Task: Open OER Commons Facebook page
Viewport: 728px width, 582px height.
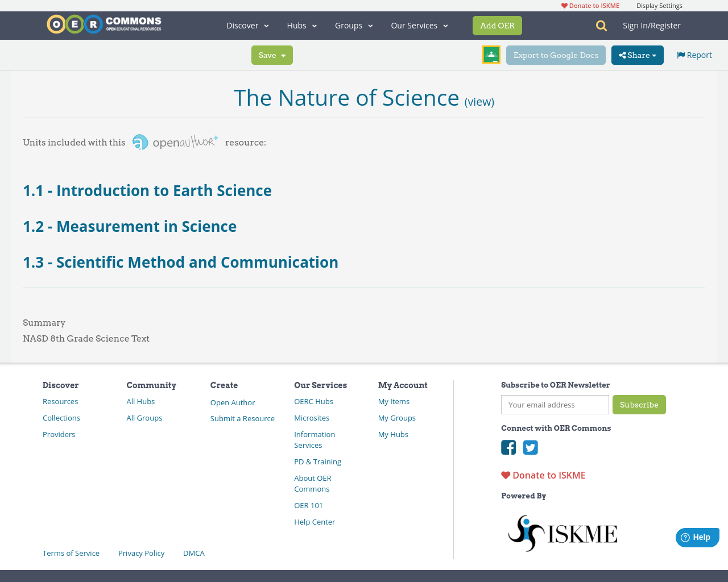Action: click(508, 447)
